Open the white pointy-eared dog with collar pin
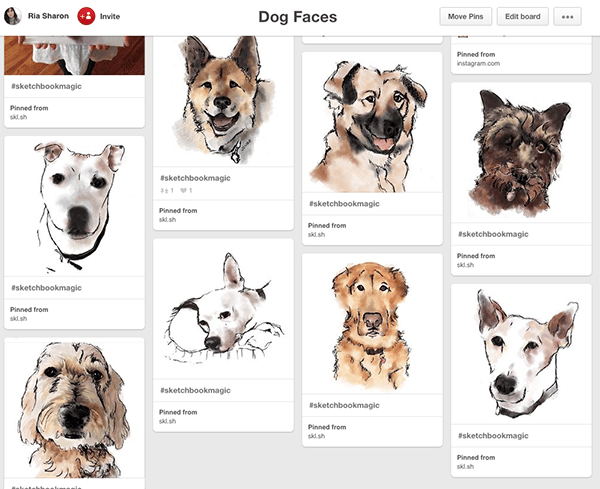This screenshot has width=600, height=489. pyautogui.click(x=521, y=354)
